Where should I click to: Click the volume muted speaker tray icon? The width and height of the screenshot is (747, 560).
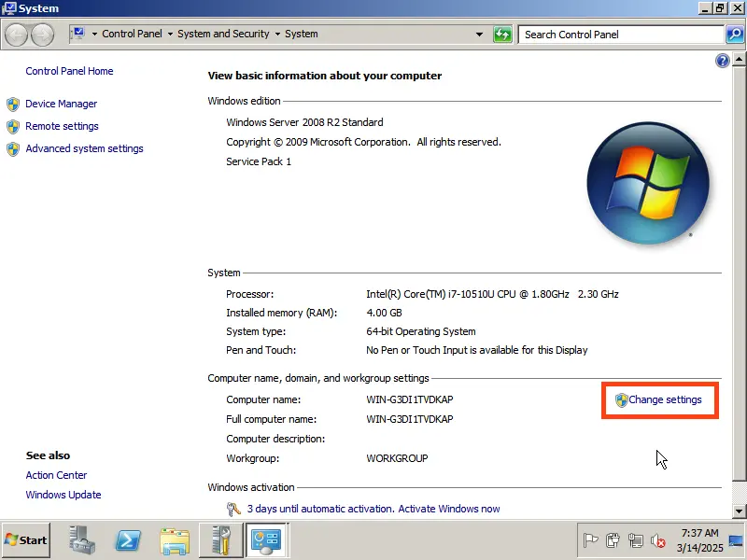(658, 540)
